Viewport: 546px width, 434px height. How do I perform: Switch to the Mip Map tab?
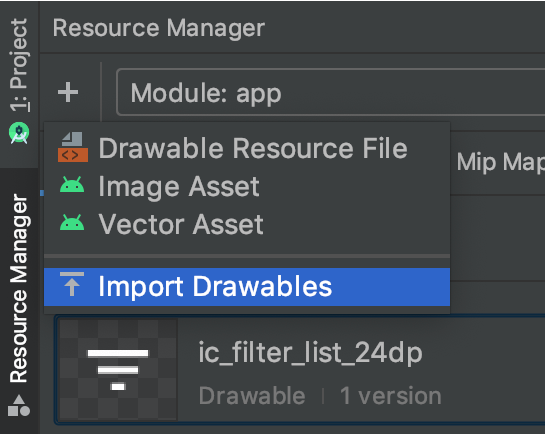501,162
